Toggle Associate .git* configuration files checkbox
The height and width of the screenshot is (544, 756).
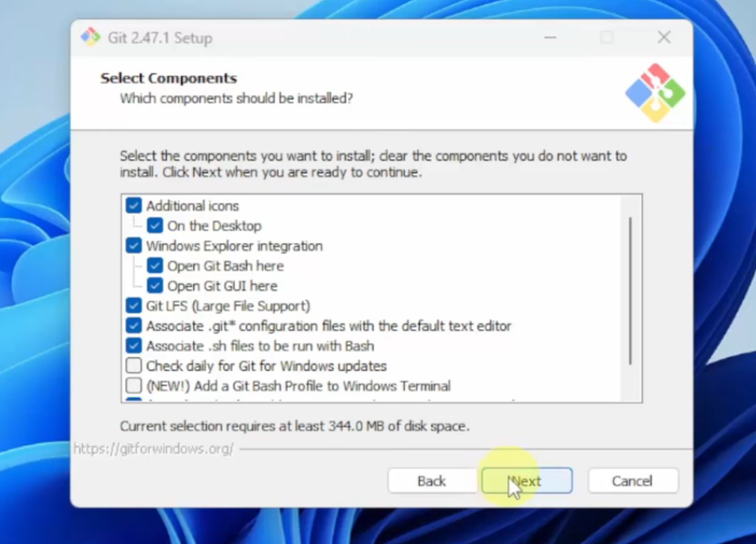pyautogui.click(x=133, y=325)
